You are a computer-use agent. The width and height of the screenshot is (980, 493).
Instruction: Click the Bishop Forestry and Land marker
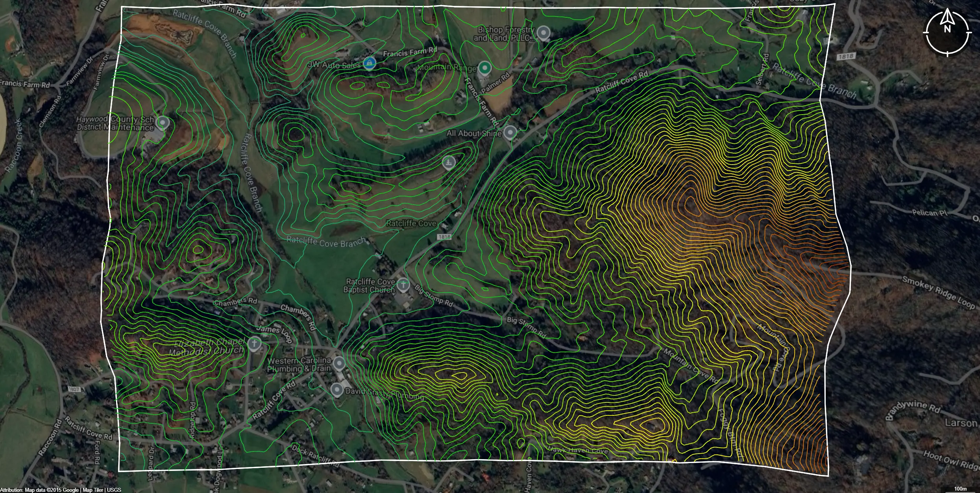point(543,33)
